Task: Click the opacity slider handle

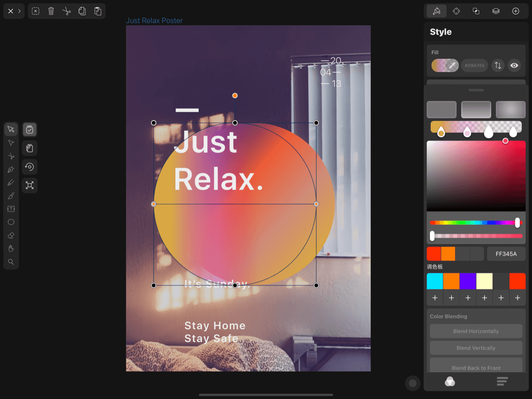Action: [x=432, y=236]
